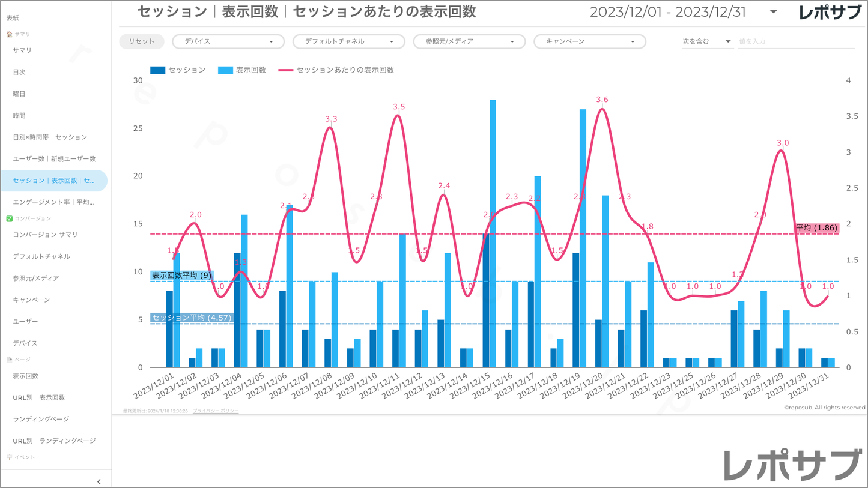Click the tallest 表示回数 bar on 2023/12/15
This screenshot has width=868, height=488.
(493, 234)
